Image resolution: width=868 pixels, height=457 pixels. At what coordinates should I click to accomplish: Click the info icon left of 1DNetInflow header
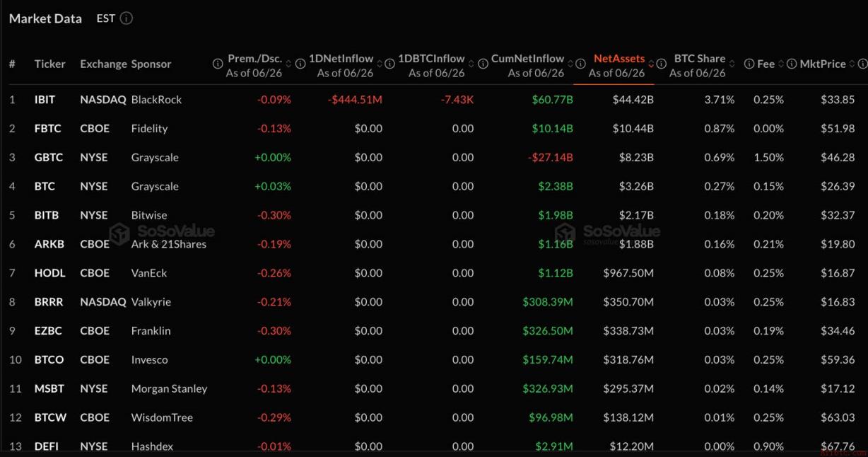click(x=300, y=64)
